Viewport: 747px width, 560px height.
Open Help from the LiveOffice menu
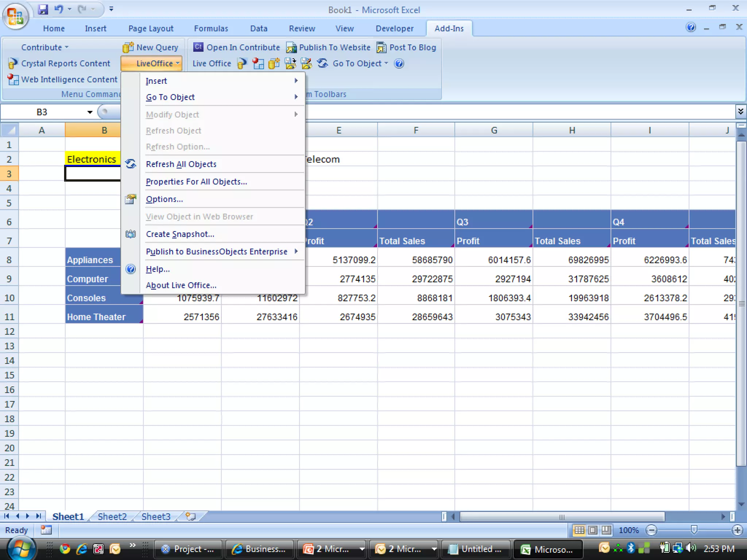pos(222,269)
